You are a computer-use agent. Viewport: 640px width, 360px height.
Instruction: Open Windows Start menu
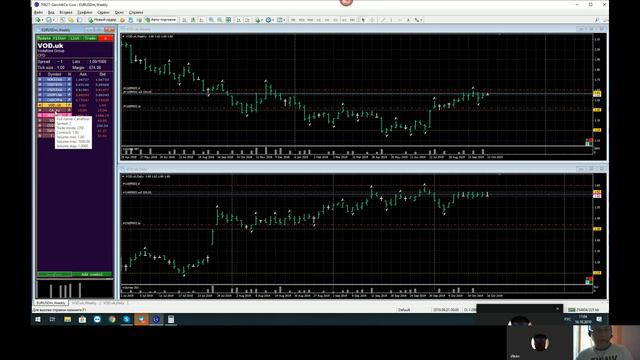(38, 320)
